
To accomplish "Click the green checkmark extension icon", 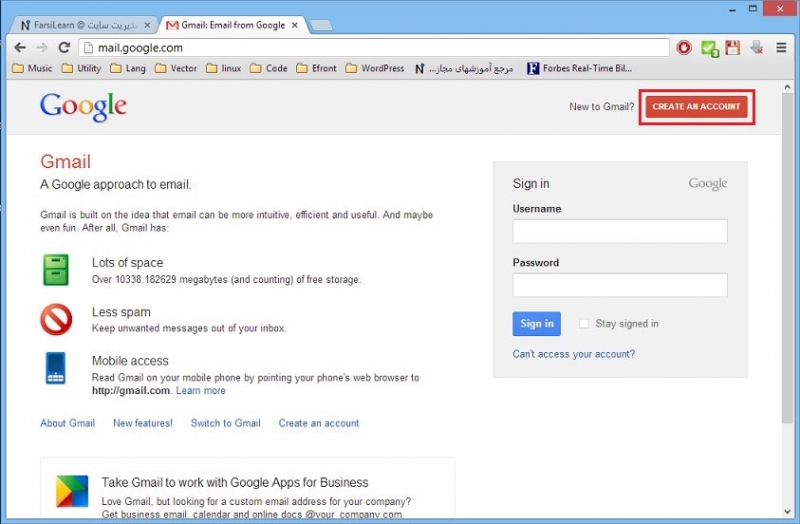I will coord(709,48).
